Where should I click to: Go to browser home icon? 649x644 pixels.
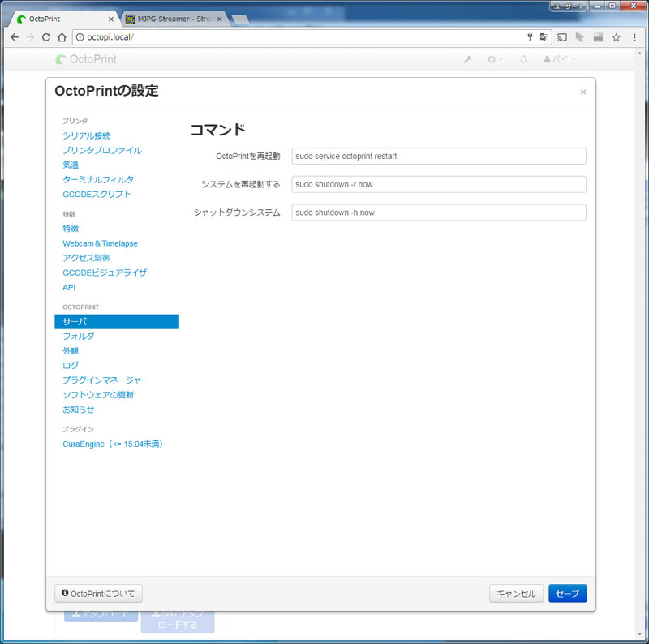62,37
